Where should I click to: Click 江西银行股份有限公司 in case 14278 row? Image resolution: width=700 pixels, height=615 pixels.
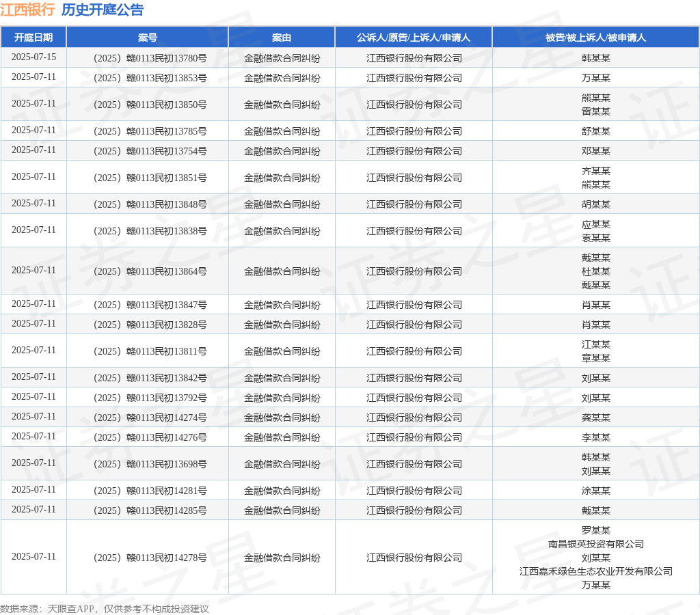tap(414, 558)
